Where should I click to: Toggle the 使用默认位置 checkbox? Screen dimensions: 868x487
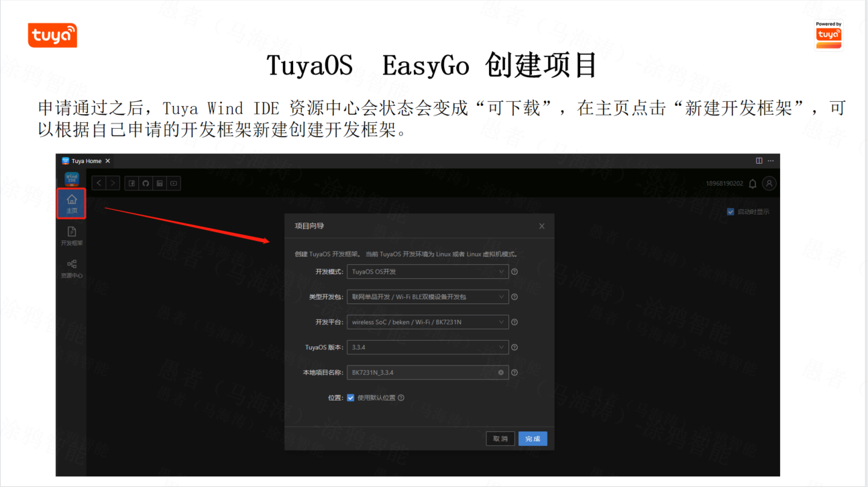pos(351,398)
